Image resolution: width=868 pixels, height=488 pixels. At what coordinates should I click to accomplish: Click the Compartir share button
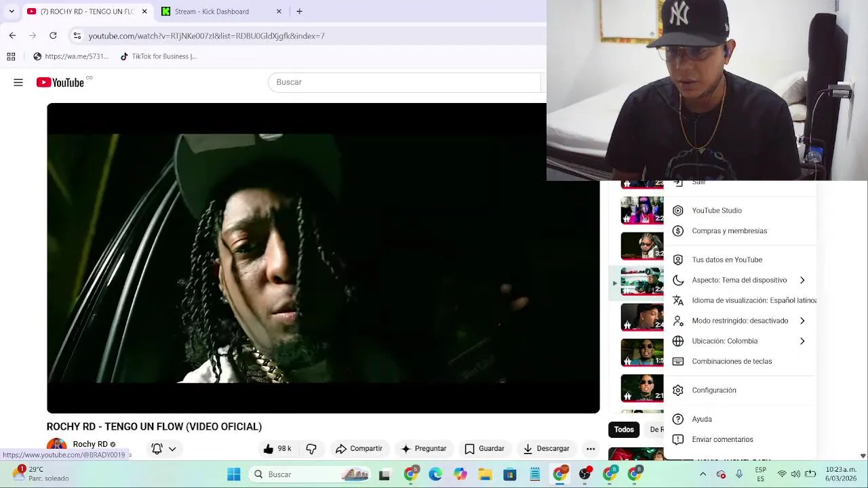tap(359, 449)
